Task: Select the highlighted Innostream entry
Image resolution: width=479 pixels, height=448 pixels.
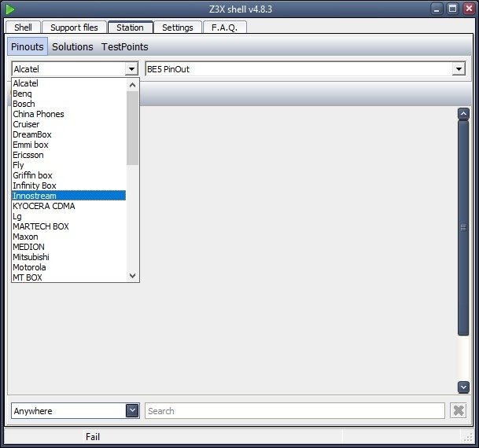Action: [x=68, y=196]
